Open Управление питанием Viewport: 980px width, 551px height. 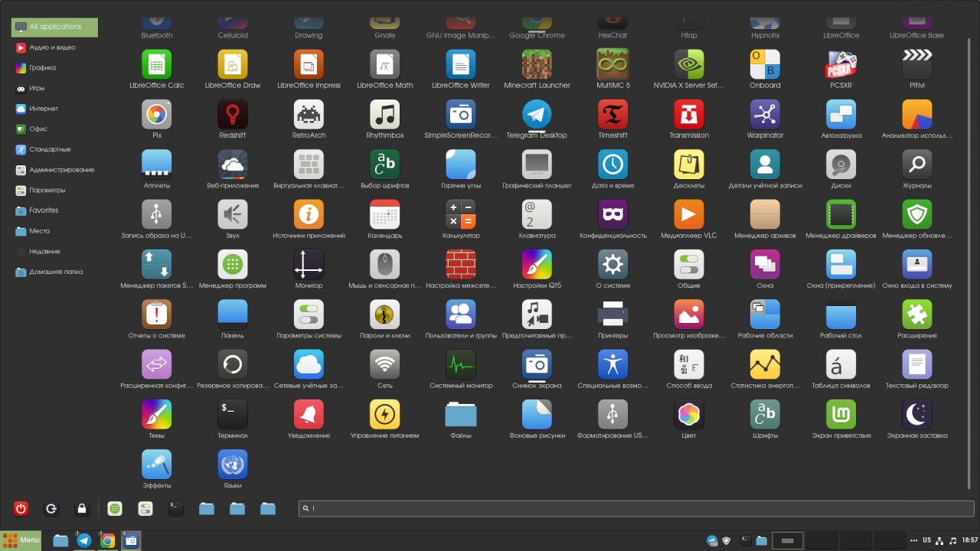point(385,415)
